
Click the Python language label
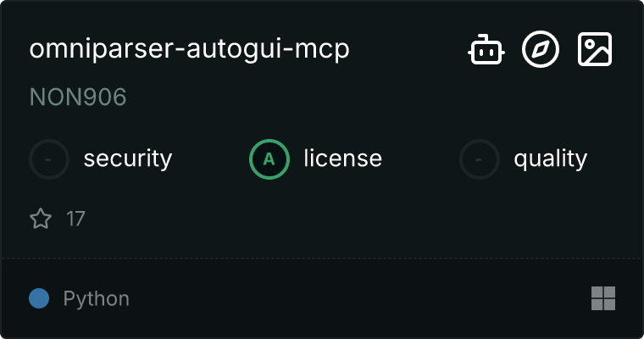(96, 298)
